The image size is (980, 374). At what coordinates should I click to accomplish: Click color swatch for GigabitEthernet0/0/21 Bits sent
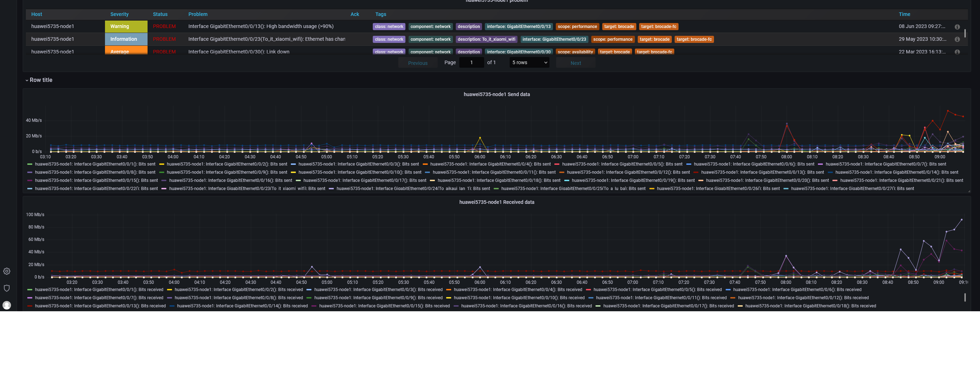point(835,180)
